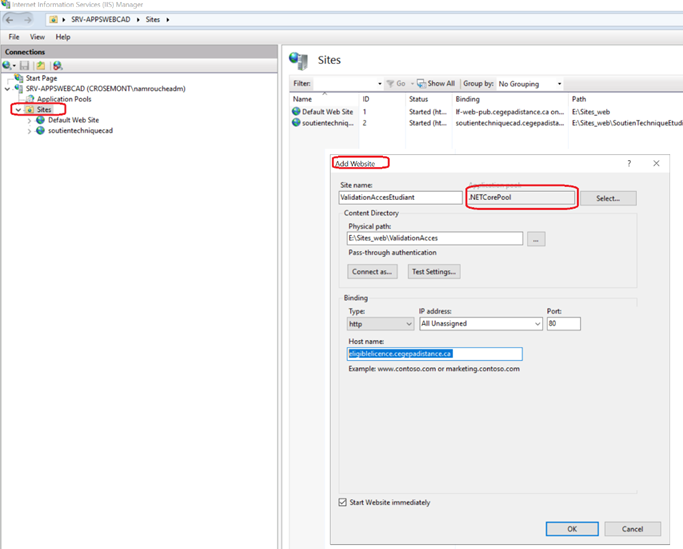The height and width of the screenshot is (549, 683).
Task: Click Select... application pool button
Action: point(608,198)
